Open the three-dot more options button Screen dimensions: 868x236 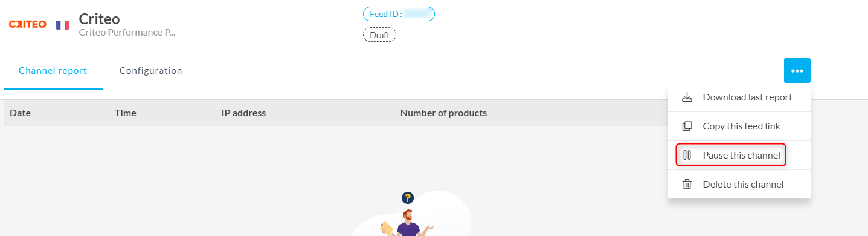pos(797,71)
